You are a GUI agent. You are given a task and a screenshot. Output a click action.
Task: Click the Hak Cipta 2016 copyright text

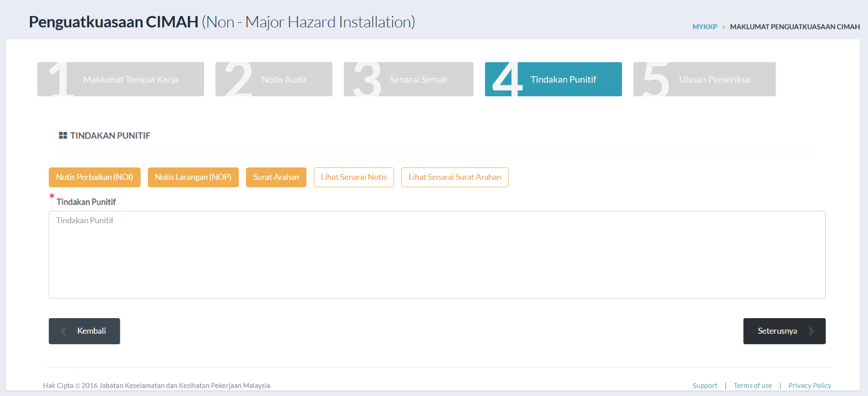(156, 385)
